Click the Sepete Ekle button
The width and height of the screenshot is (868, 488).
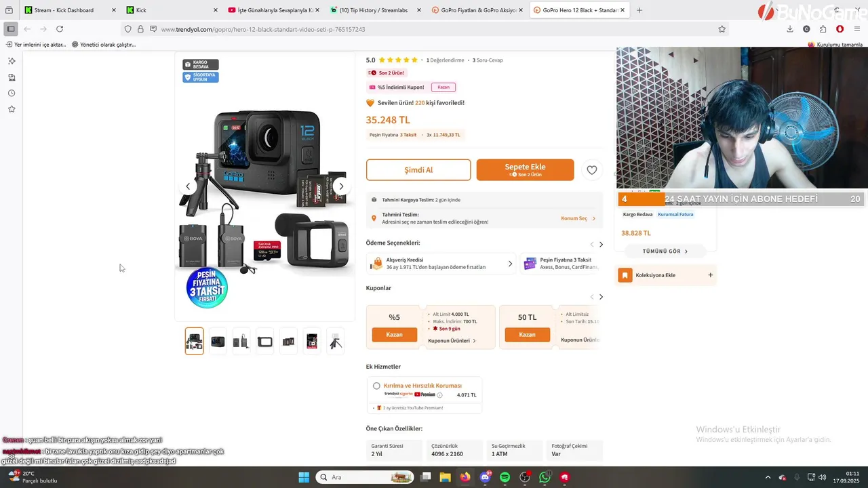point(525,170)
